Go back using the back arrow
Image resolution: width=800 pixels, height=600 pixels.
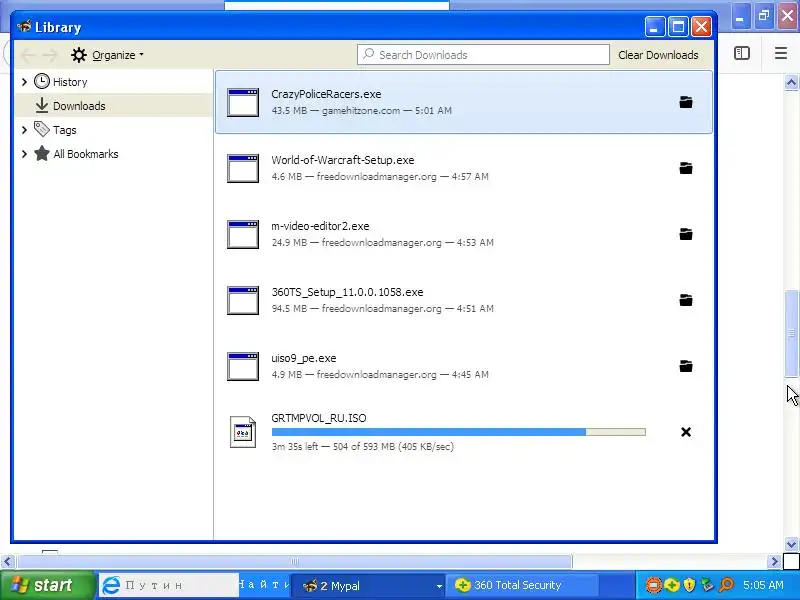pyautogui.click(x=29, y=55)
